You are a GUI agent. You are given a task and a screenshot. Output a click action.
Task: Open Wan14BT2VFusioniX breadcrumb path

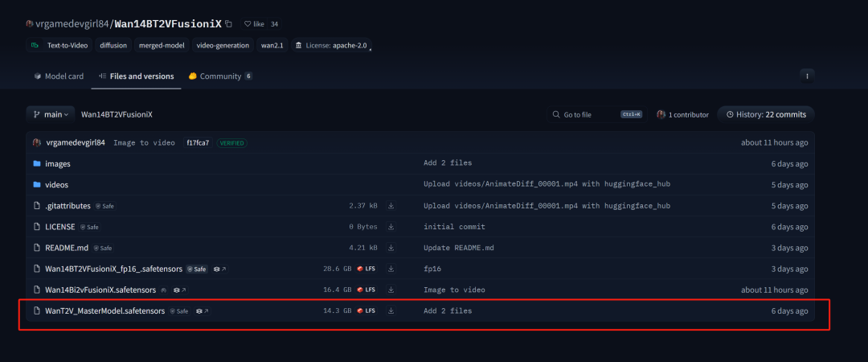point(117,115)
